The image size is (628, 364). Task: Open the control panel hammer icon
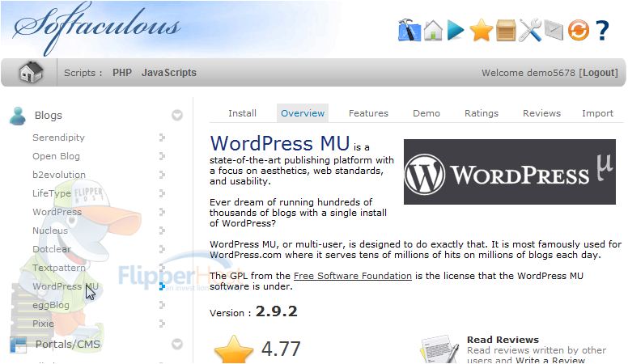(x=409, y=30)
